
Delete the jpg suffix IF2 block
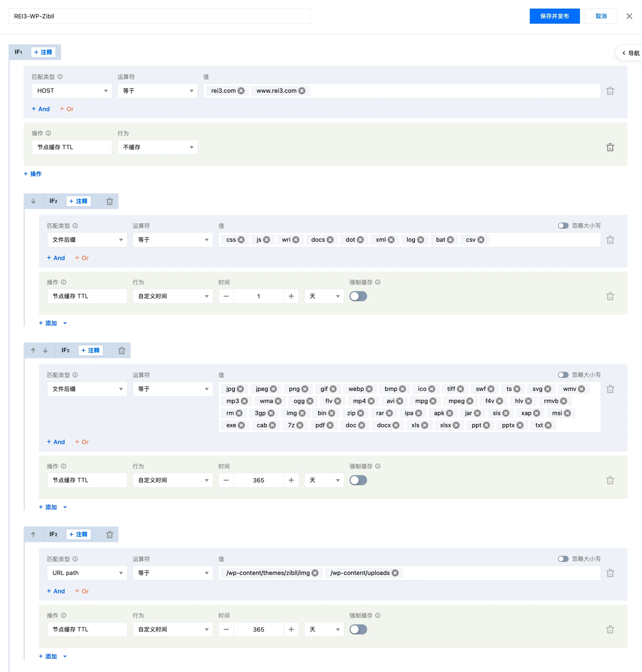122,350
